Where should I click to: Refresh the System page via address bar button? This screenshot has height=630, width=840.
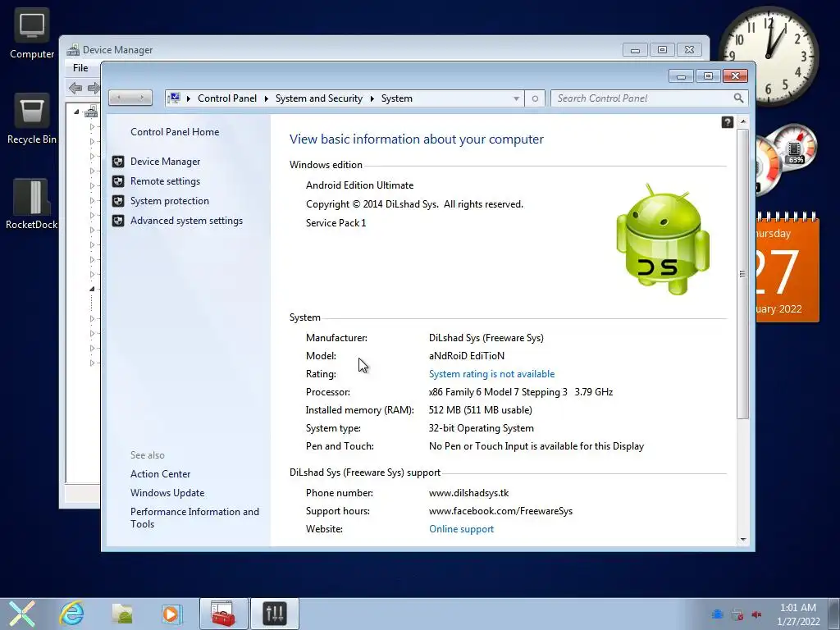click(535, 98)
